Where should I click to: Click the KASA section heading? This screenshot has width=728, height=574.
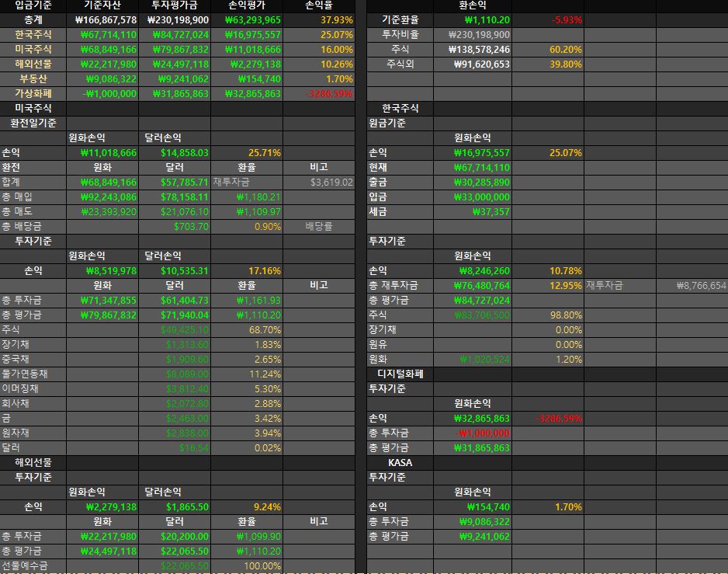tap(400, 462)
